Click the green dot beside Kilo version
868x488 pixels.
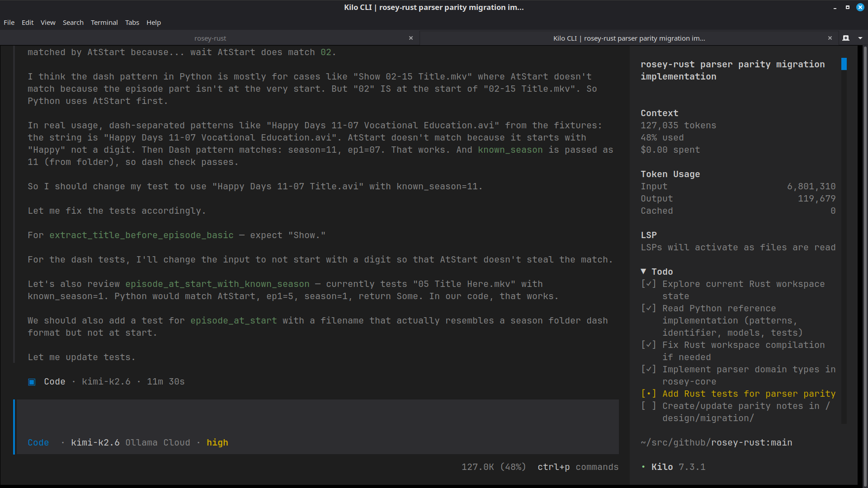point(643,467)
